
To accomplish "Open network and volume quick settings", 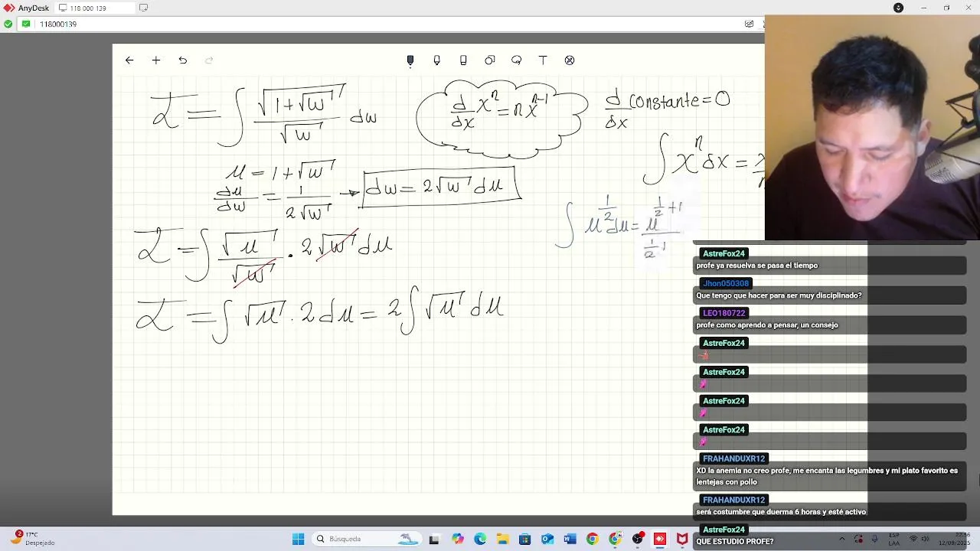I will point(919,539).
